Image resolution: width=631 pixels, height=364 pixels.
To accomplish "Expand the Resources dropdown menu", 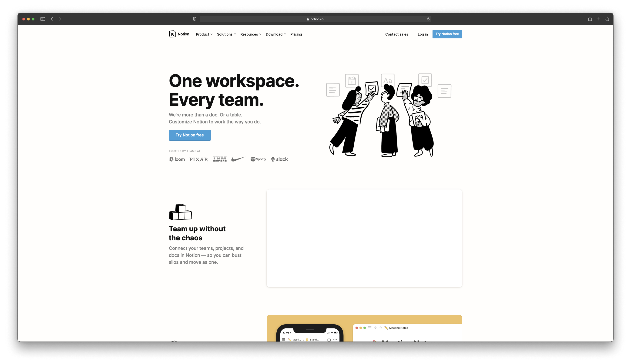I will point(251,34).
